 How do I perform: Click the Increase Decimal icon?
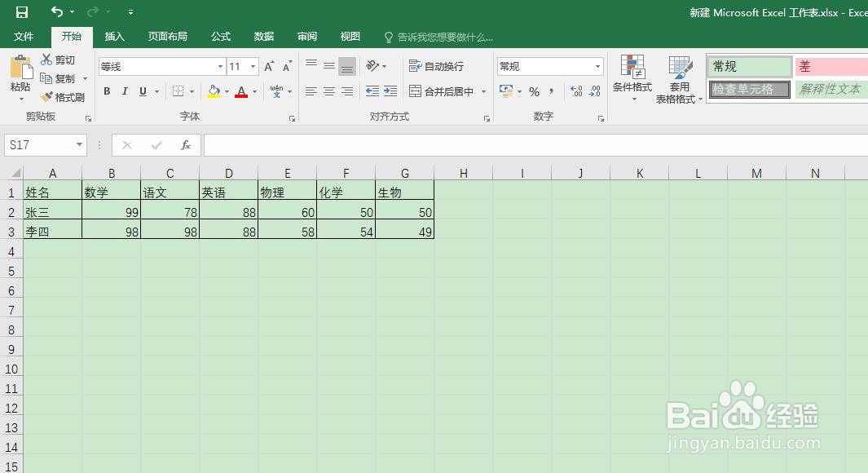click(x=575, y=91)
